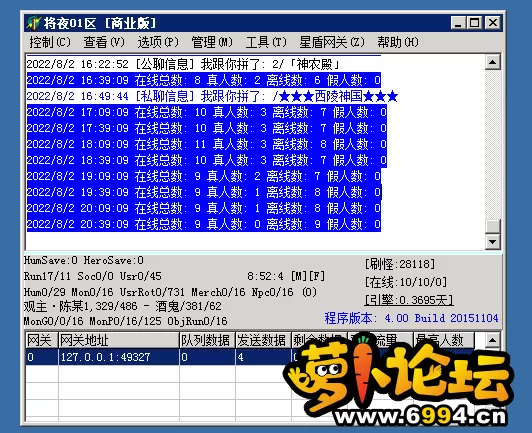532x433 pixels.
Task: Select the 17:09:09 online count log line
Action: [x=207, y=112]
